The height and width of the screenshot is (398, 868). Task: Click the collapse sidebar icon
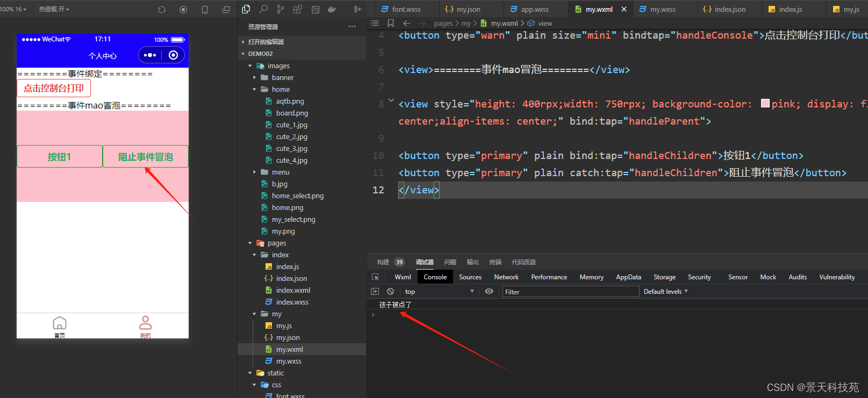pos(358,9)
